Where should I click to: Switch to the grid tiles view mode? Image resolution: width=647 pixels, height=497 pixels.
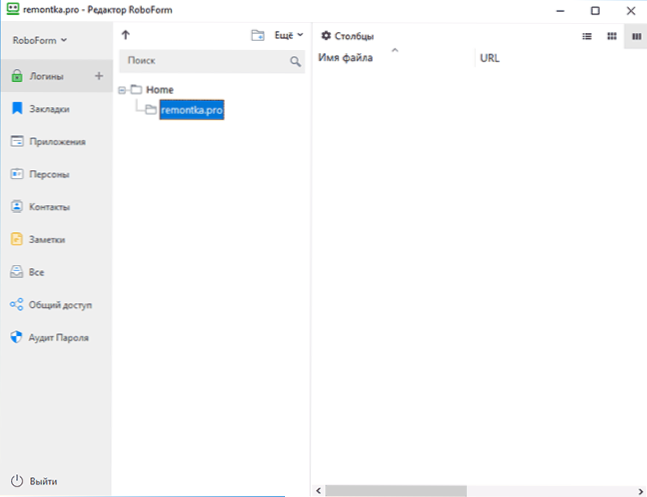pos(612,36)
